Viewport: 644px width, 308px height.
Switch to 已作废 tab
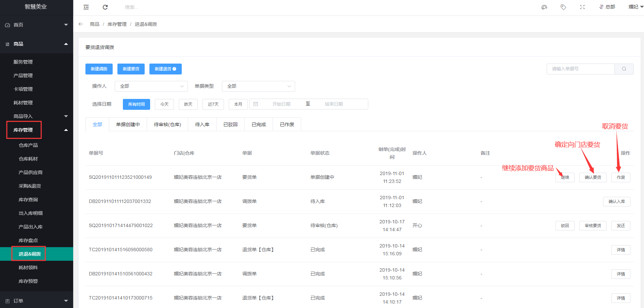point(287,124)
